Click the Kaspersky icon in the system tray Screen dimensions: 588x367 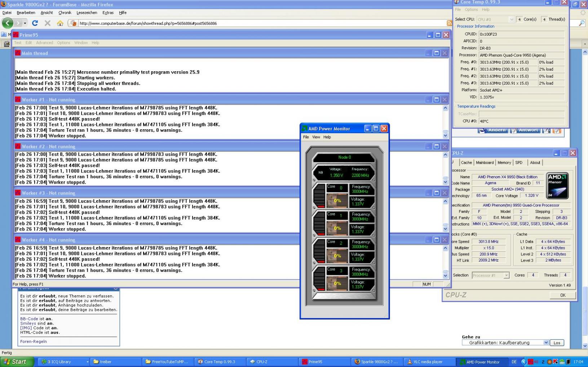click(555, 362)
